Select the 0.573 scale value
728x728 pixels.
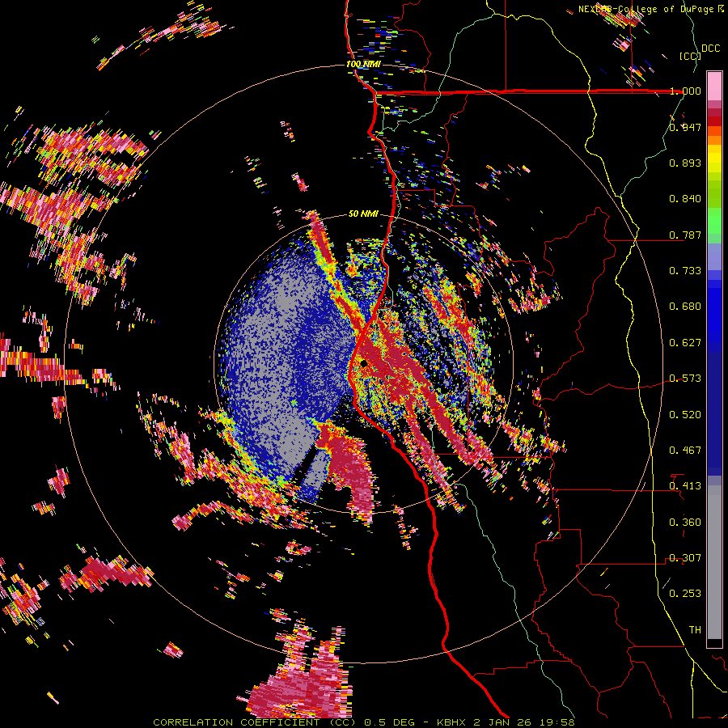pos(685,378)
